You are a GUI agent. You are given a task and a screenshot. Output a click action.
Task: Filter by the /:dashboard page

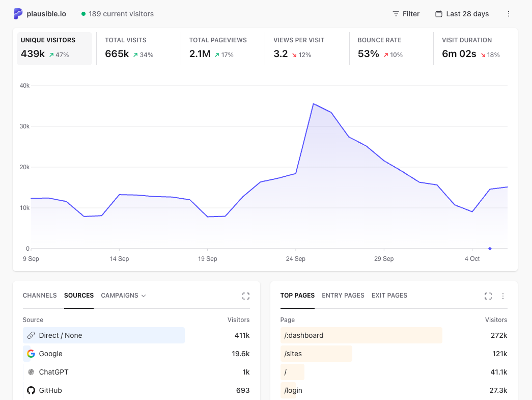click(394, 335)
